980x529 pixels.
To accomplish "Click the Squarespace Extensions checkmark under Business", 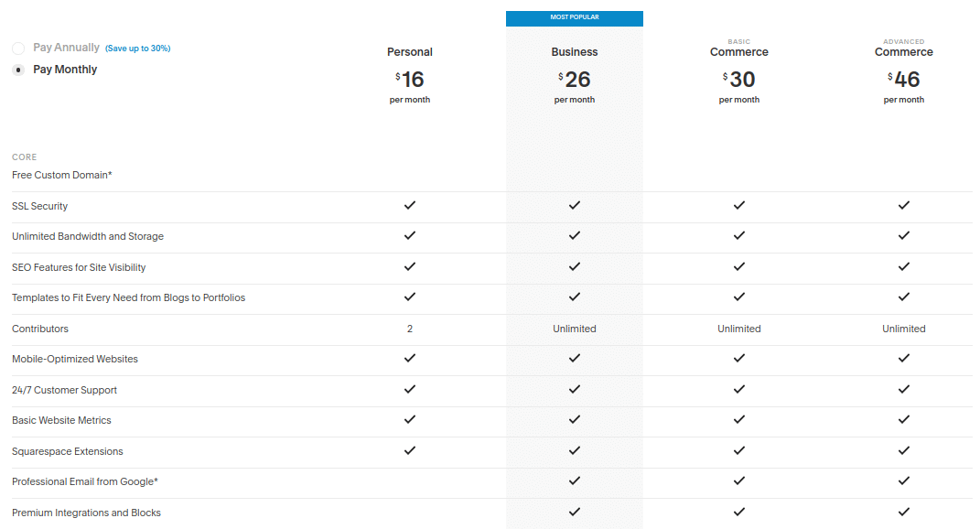I will [575, 450].
